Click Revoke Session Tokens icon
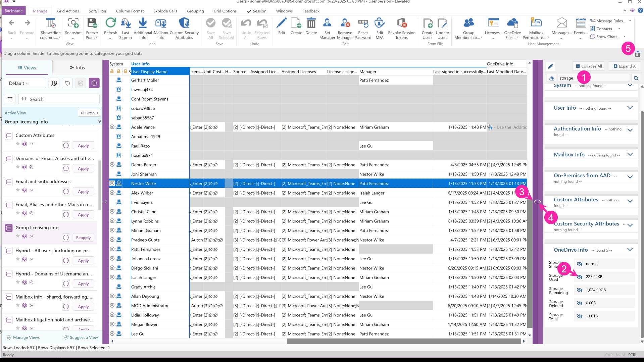The width and height of the screenshot is (644, 362). [401, 23]
